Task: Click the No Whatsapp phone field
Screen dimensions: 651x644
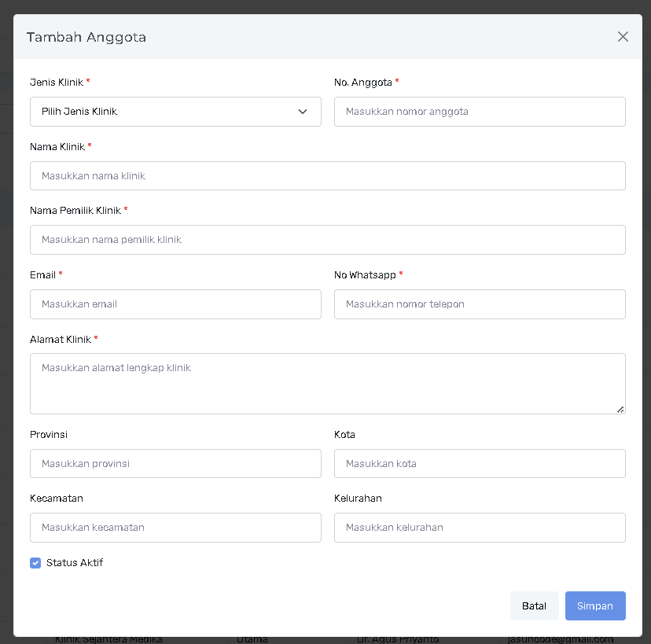Action: [x=480, y=304]
